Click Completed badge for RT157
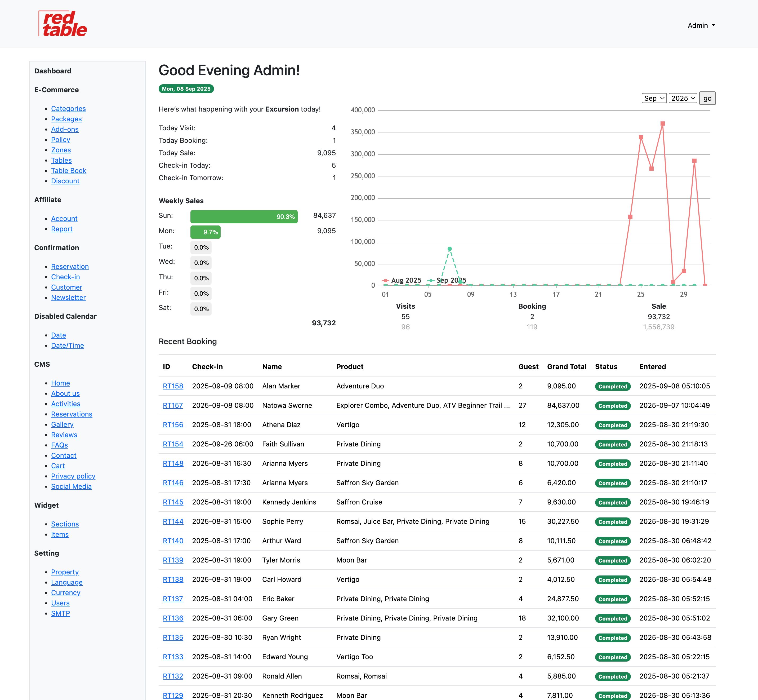Image resolution: width=758 pixels, height=700 pixels. point(613,406)
